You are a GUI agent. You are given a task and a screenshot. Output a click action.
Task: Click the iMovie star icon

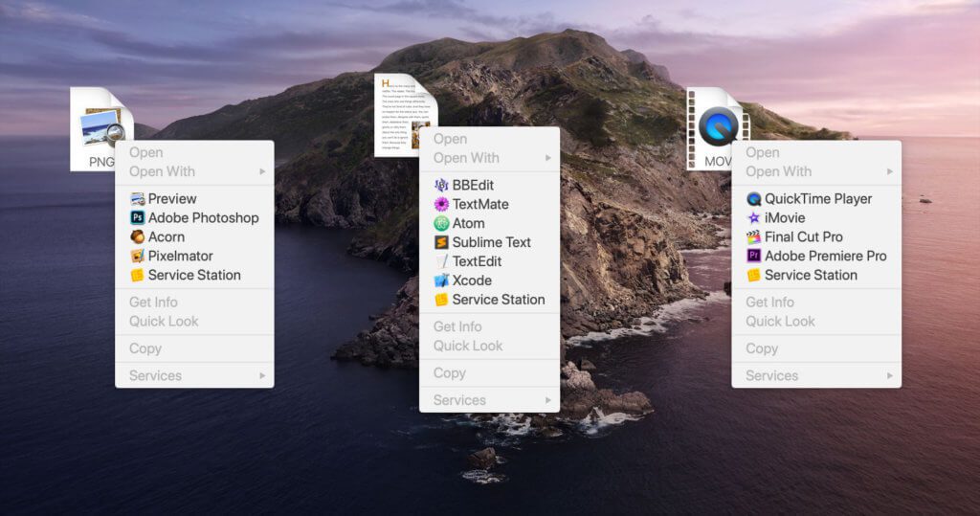pos(754,217)
